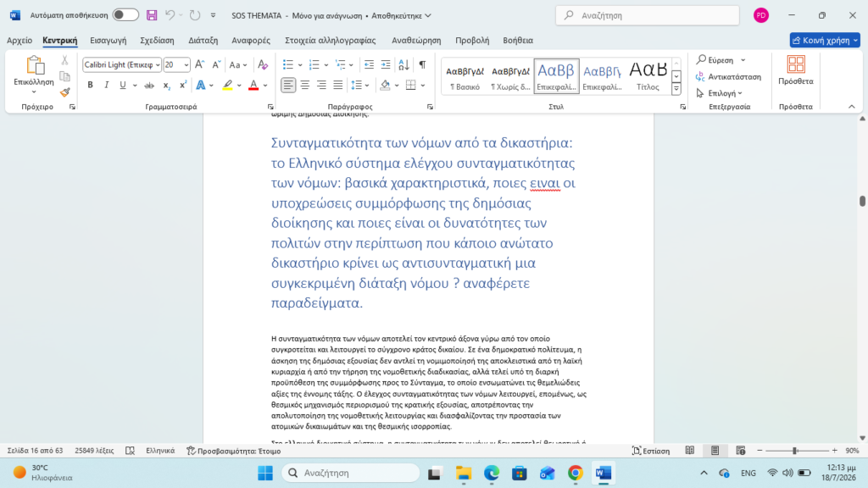The height and width of the screenshot is (488, 868).
Task: Sort the selection alphabetically
Action: click(404, 64)
